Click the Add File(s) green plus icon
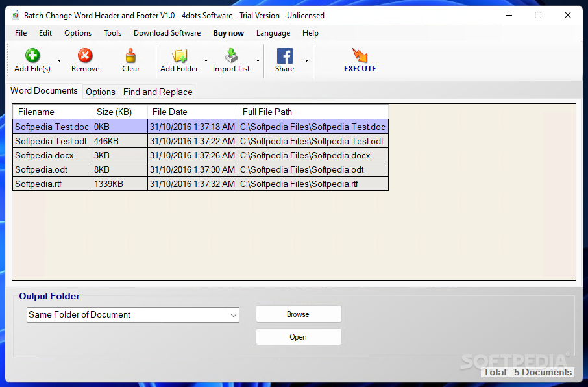Image resolution: width=588 pixels, height=387 pixels. [32, 56]
